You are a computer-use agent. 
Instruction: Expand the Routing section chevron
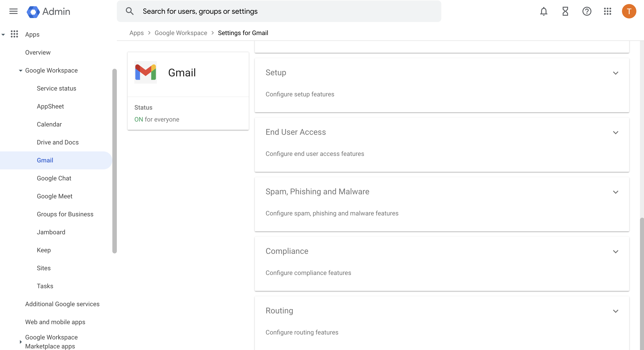coord(615,311)
